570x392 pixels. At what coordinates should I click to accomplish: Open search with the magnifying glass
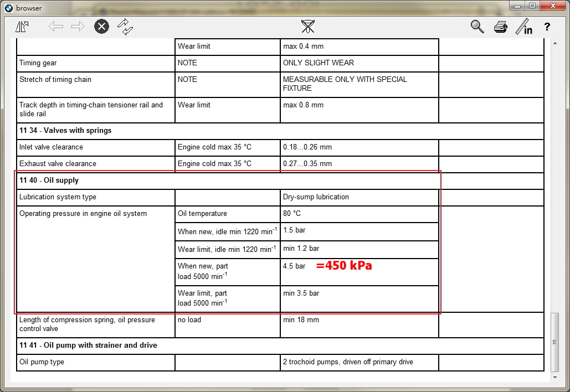(477, 27)
